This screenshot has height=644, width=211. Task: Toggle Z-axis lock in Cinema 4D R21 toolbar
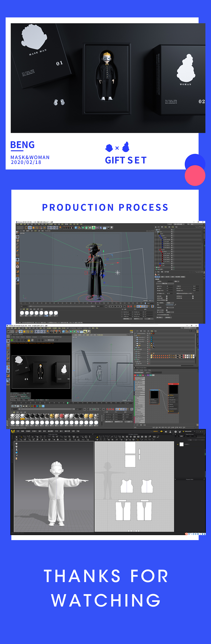pos(56,228)
